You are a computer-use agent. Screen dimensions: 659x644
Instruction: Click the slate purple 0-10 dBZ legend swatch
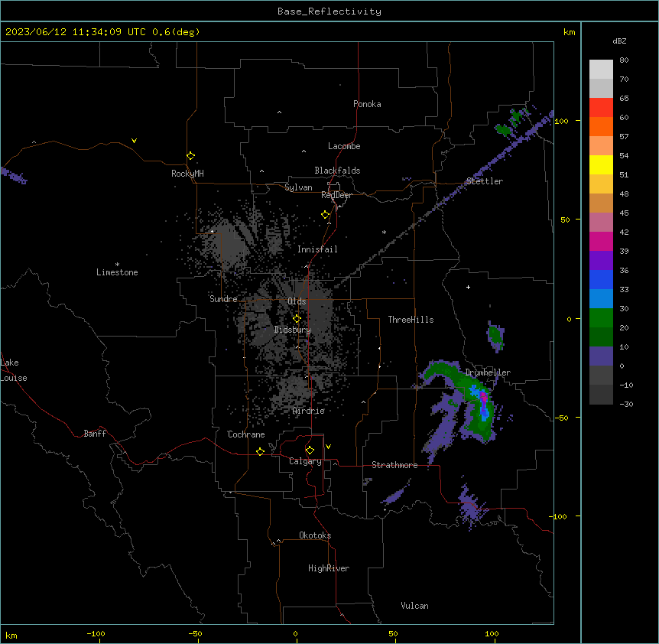click(601, 356)
